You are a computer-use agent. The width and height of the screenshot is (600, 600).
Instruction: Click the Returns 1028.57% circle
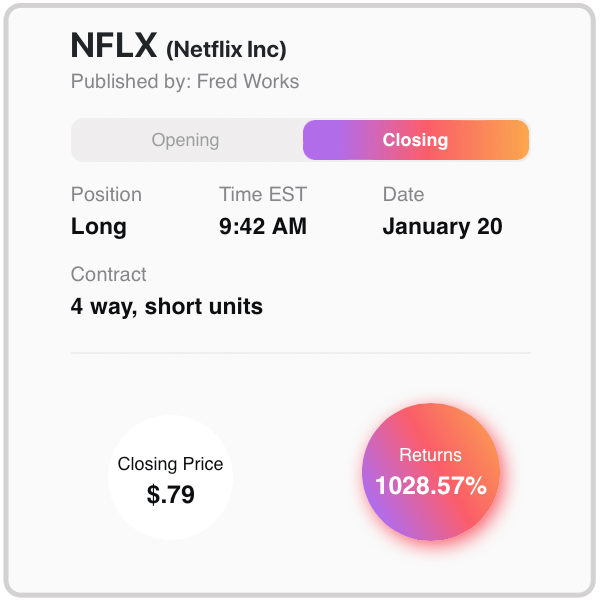[x=431, y=472]
